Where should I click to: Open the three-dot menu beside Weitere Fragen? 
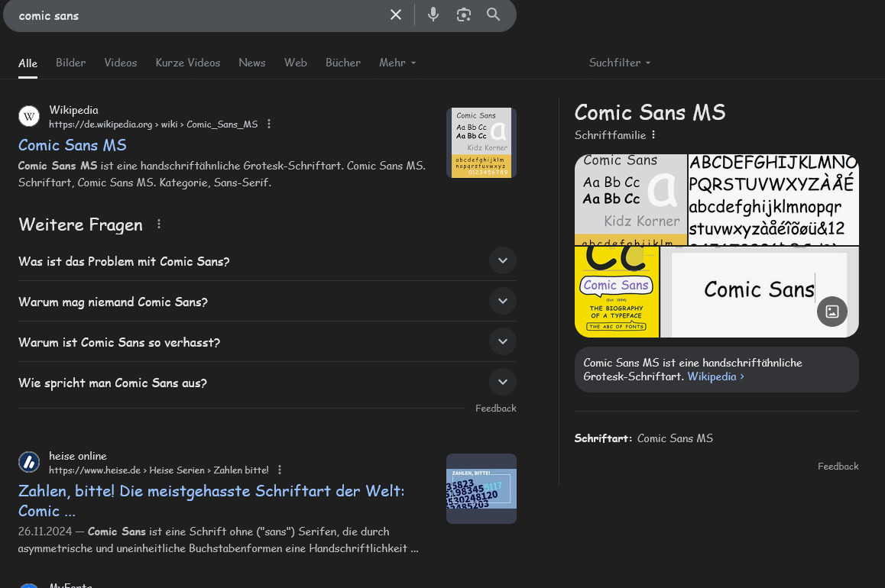click(159, 225)
